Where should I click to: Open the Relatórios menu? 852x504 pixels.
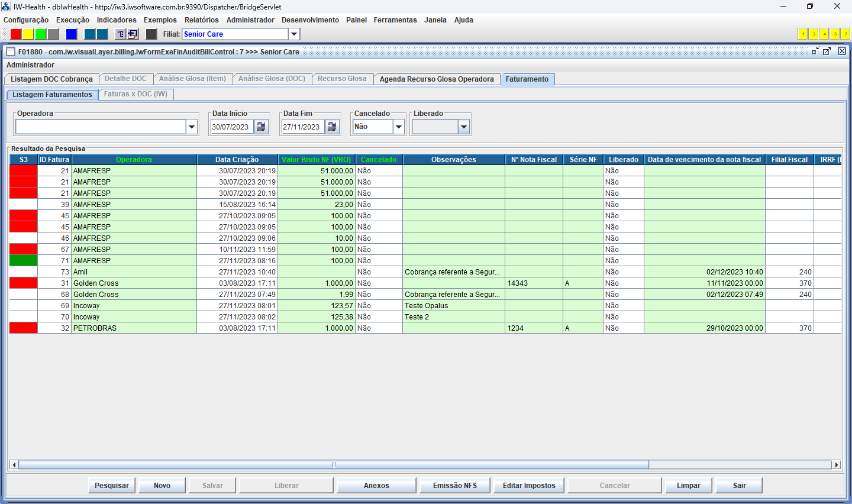click(x=201, y=20)
